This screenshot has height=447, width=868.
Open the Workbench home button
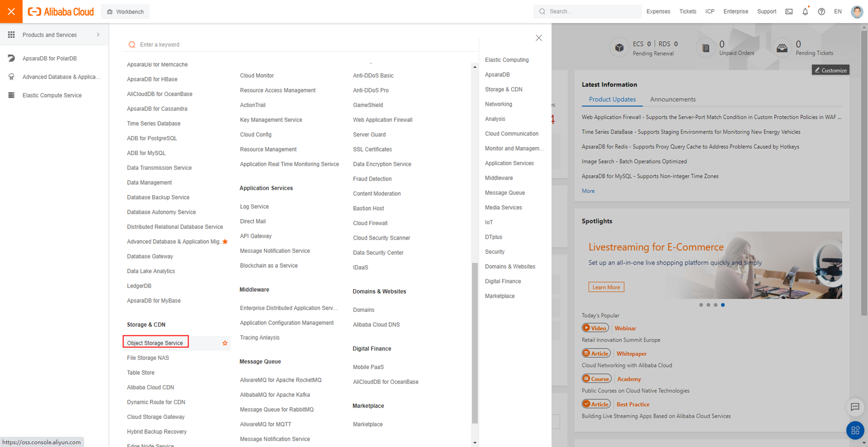(125, 12)
